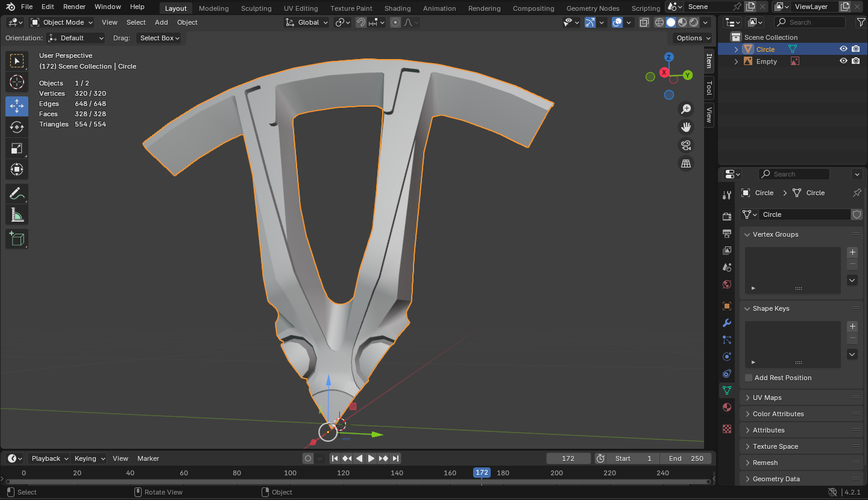Toggle snapping magnet in the viewport header
868x500 pixels.
tap(361, 22)
